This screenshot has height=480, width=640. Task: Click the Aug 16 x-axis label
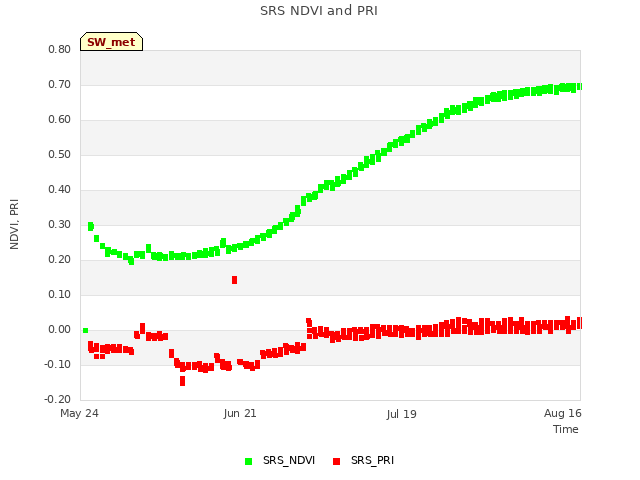click(562, 413)
